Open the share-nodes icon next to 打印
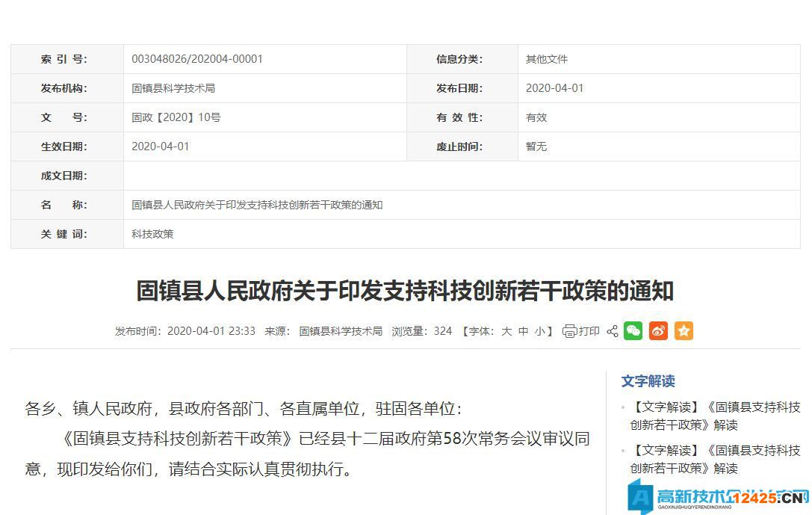The width and height of the screenshot is (812, 515). click(x=613, y=330)
